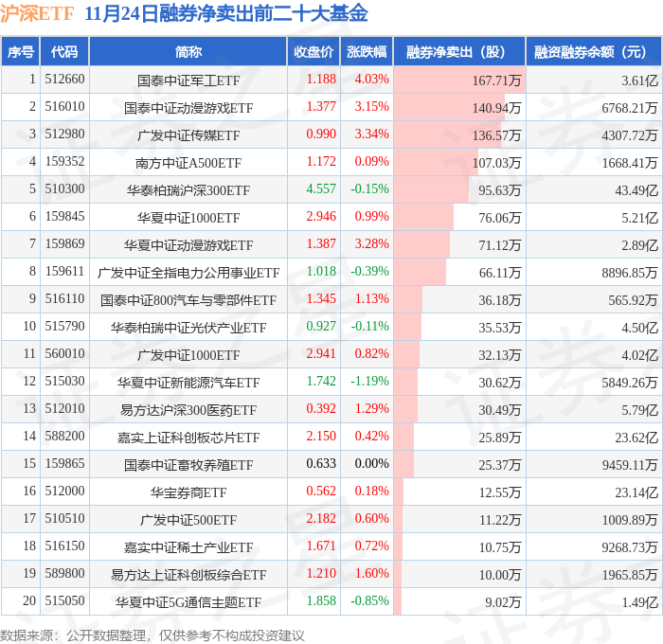This screenshot has width=663, height=644.
Task: Select 广发中证500ETF name
Action: (x=188, y=520)
